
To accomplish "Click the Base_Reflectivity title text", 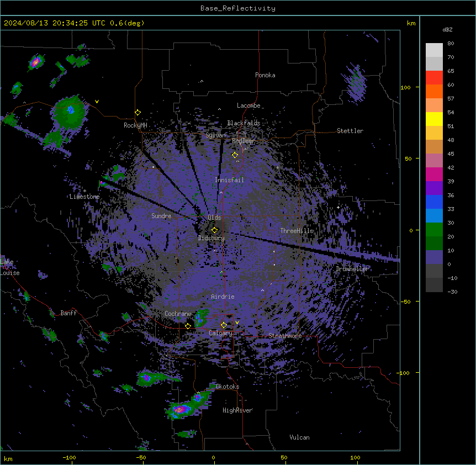I will click(238, 8).
